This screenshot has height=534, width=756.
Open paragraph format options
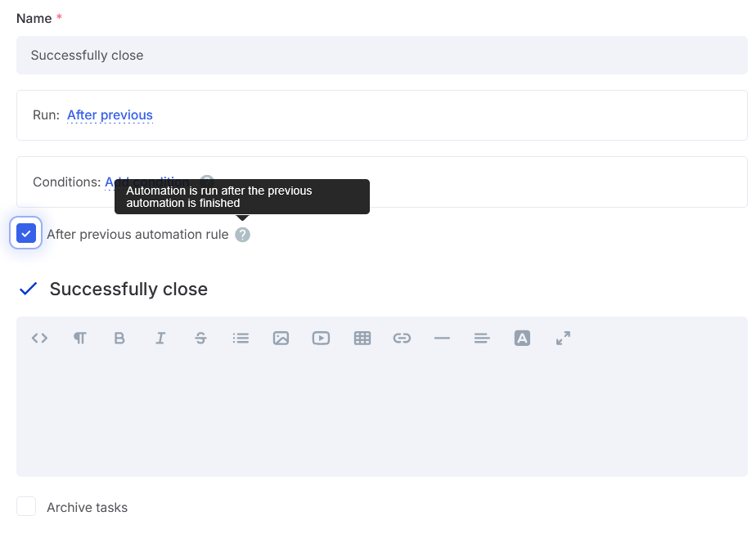[80, 338]
